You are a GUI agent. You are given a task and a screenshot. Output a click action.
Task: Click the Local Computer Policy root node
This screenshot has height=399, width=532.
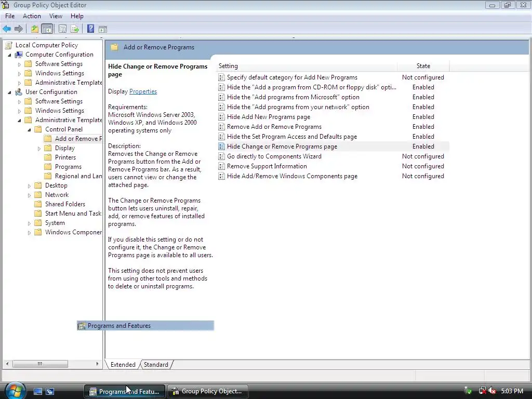(x=46, y=45)
